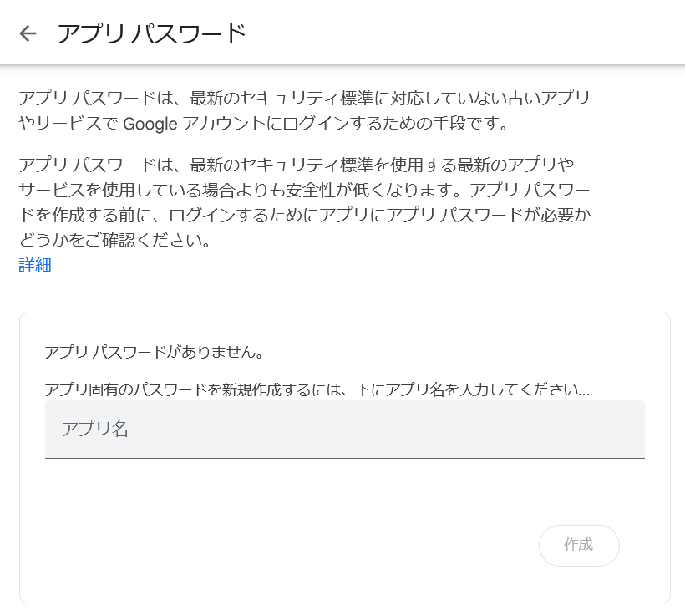Hit the left-pointing arrow in the header
Viewport: 685px width, 616px height.
point(28,33)
